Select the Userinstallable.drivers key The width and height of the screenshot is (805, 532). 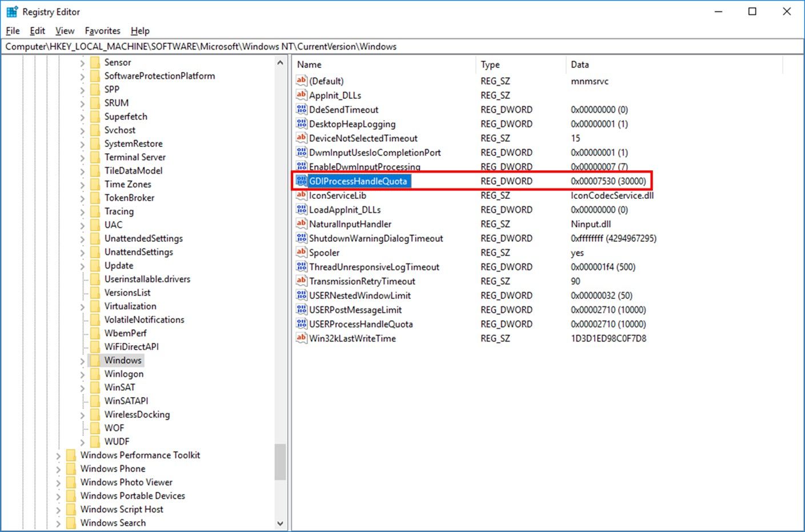147,279
